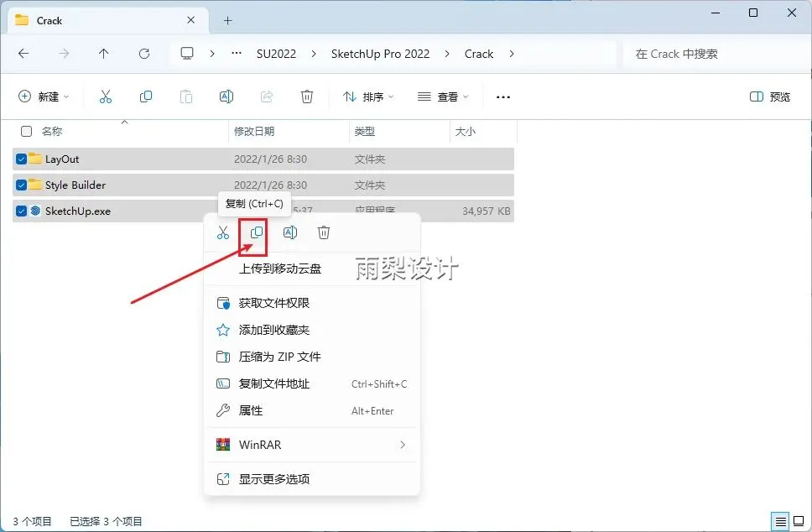Click the Rename icon in the context menu

tap(290, 233)
